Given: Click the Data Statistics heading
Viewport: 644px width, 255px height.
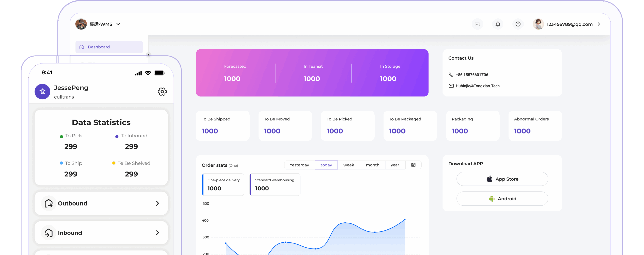Looking at the screenshot, I should click(101, 122).
